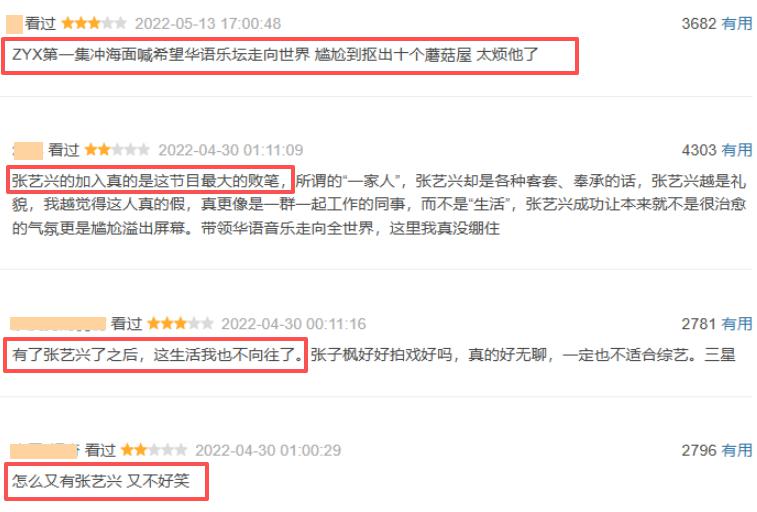Click the two-star rating on 01:00:29 review
This screenshot has width=757, height=512.
click(154, 450)
